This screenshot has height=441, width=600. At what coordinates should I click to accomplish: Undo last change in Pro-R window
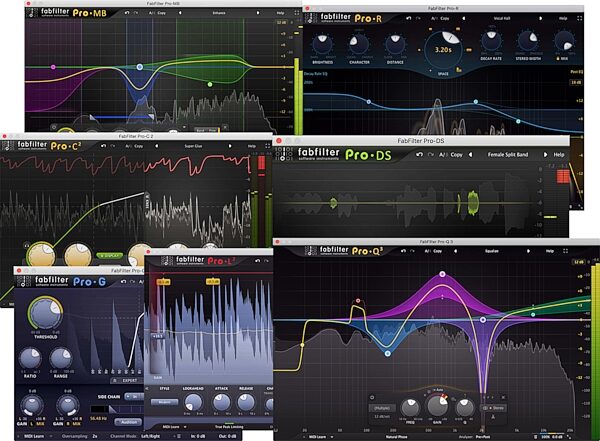(x=409, y=18)
